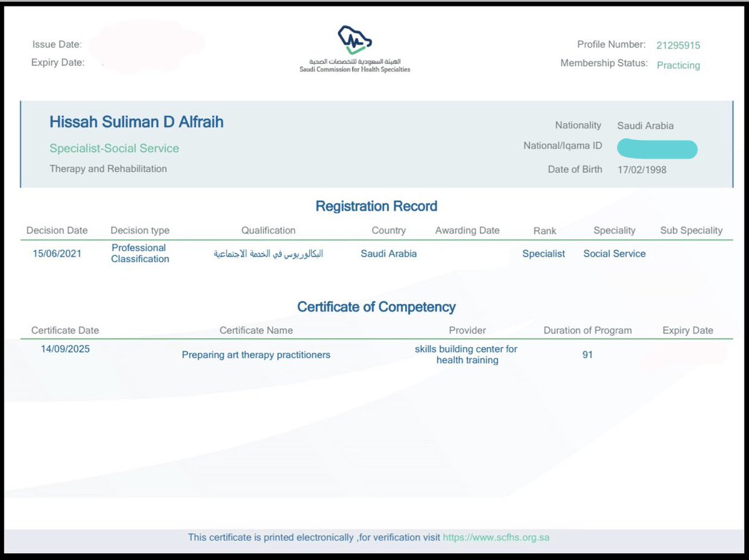The width and height of the screenshot is (749, 560).
Task: Select profile number 21295915
Action: coord(678,45)
